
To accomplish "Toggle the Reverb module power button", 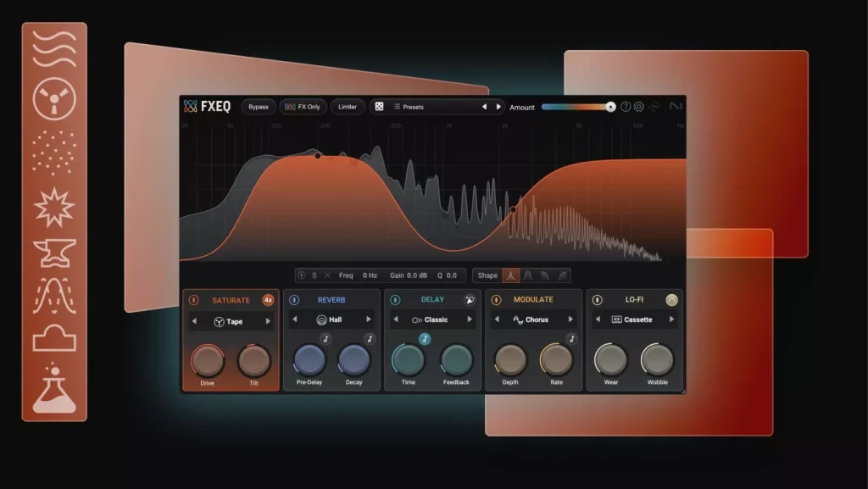I will click(293, 300).
